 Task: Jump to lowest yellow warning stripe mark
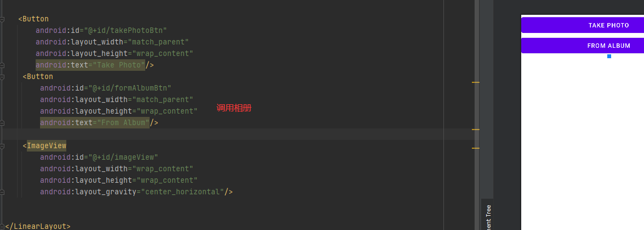tap(476, 148)
